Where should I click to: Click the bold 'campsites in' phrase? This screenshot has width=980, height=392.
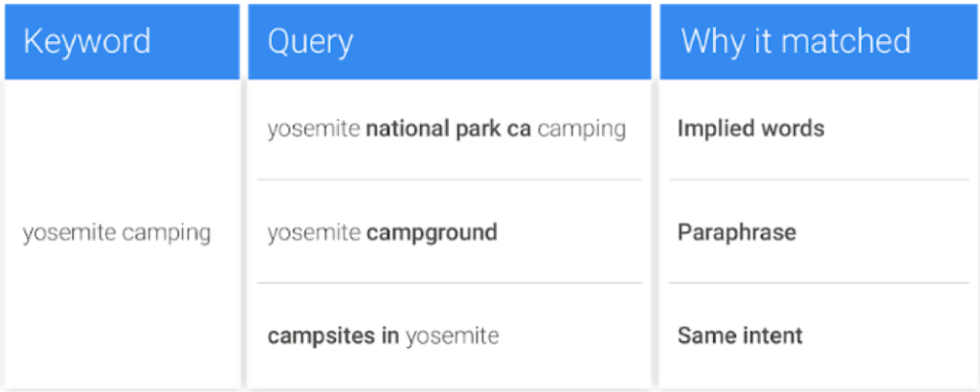333,336
